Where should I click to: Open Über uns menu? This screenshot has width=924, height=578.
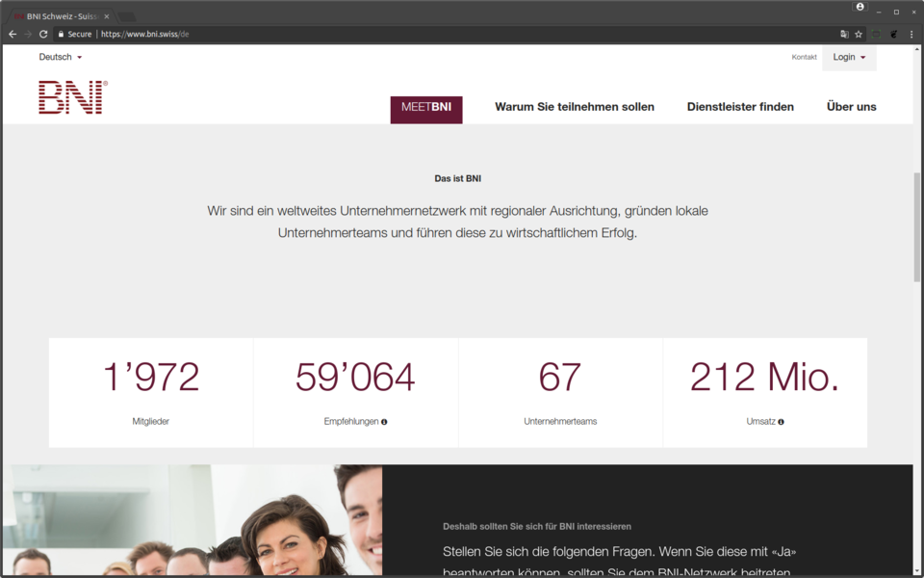(852, 107)
